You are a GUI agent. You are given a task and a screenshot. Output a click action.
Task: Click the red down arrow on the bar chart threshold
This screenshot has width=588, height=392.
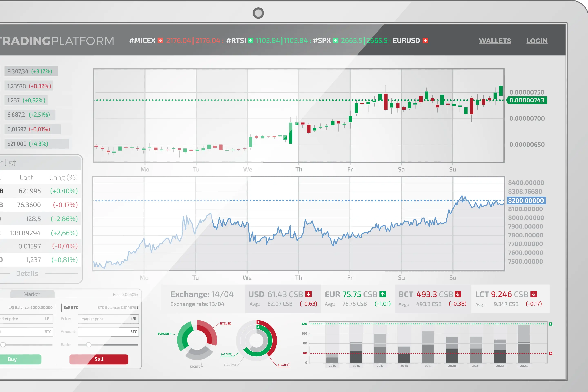pyautogui.click(x=551, y=353)
